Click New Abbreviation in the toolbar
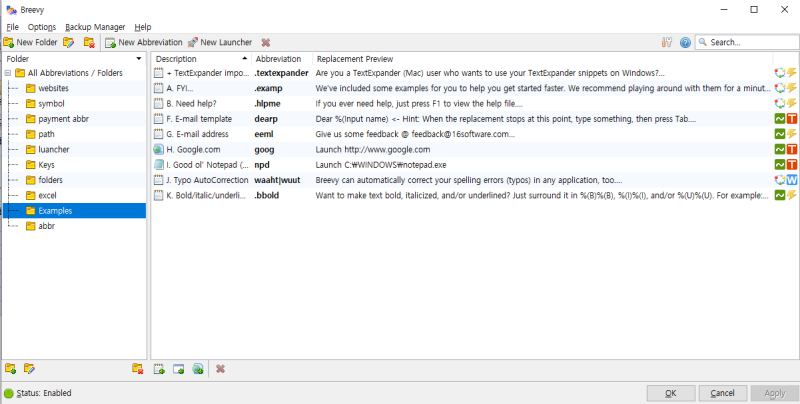Image resolution: width=800 pixels, height=404 pixels. (143, 42)
